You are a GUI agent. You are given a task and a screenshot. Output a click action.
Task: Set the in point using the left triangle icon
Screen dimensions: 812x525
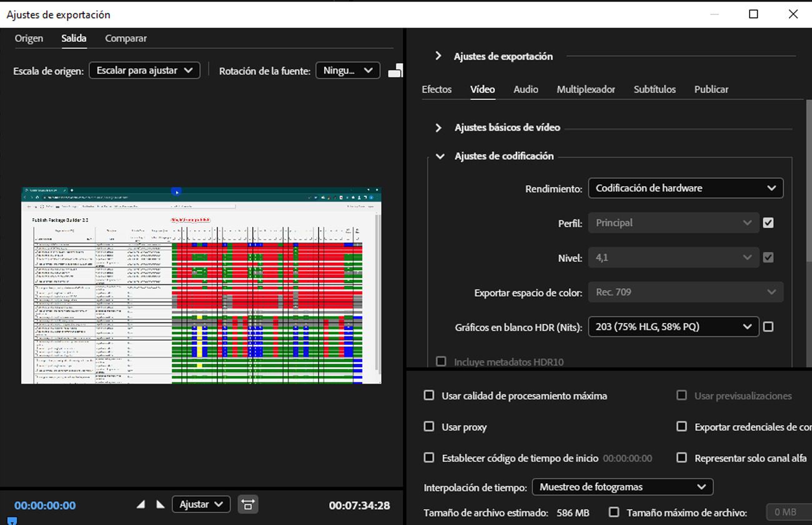141,504
